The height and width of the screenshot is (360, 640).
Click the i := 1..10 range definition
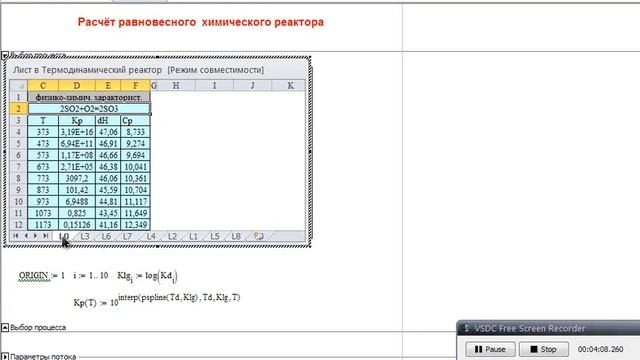(91, 276)
